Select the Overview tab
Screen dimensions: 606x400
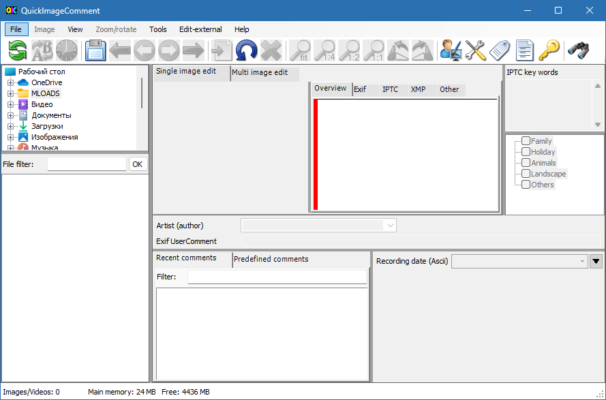coord(330,89)
